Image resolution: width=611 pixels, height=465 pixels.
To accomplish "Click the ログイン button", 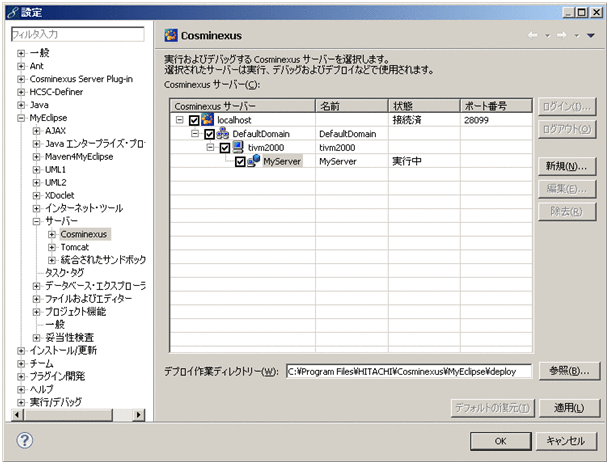I will click(x=567, y=106).
